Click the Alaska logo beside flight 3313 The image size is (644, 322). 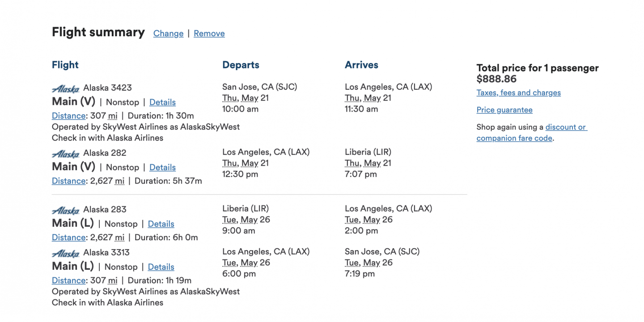tap(66, 253)
